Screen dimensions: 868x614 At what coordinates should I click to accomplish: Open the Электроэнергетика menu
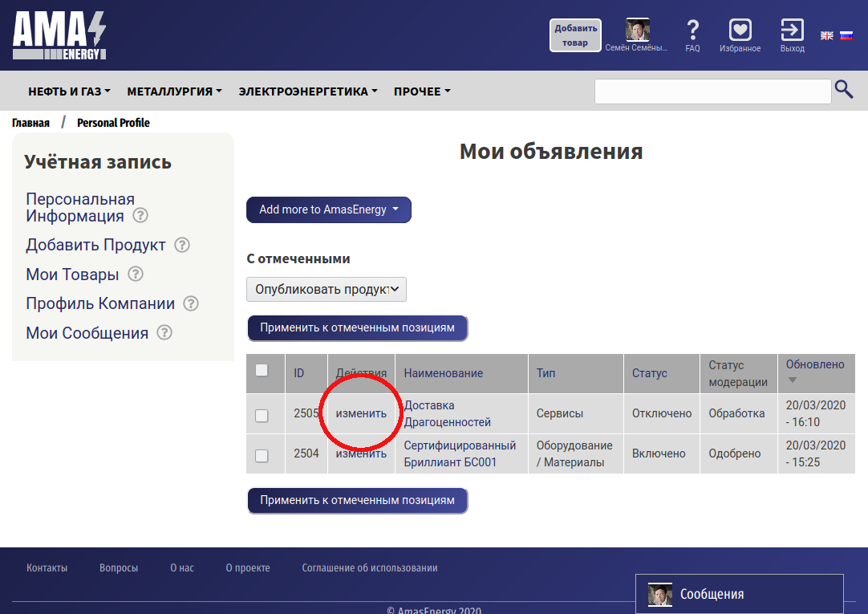tap(308, 91)
